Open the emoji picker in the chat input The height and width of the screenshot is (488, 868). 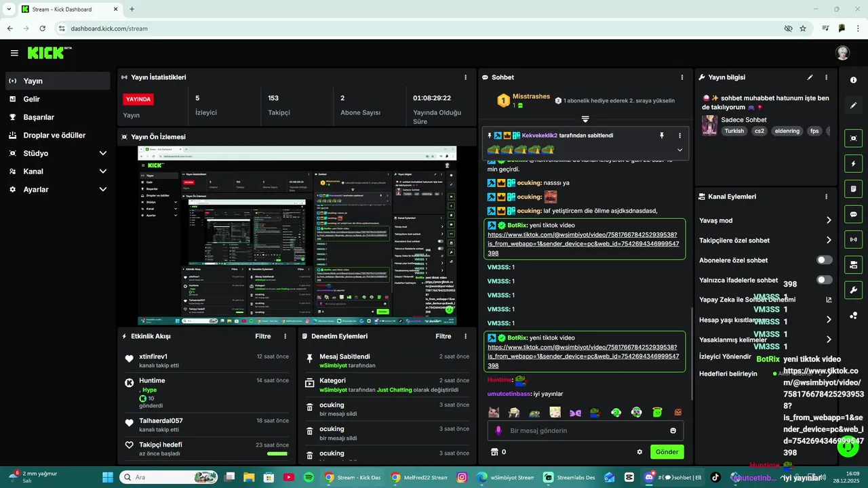click(x=673, y=430)
